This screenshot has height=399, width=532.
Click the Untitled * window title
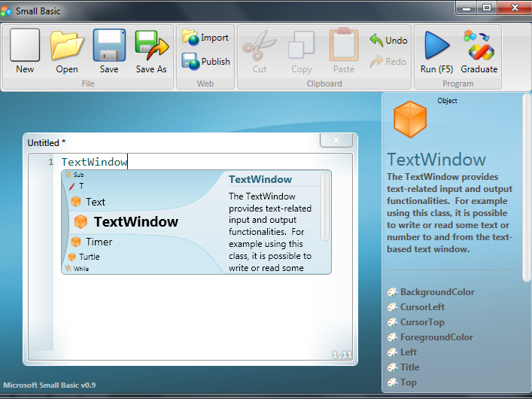pyautogui.click(x=47, y=143)
